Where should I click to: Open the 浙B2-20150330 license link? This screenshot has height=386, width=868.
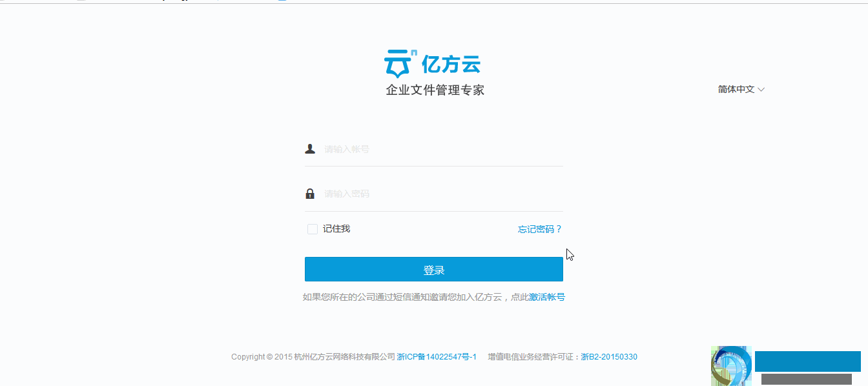point(609,357)
